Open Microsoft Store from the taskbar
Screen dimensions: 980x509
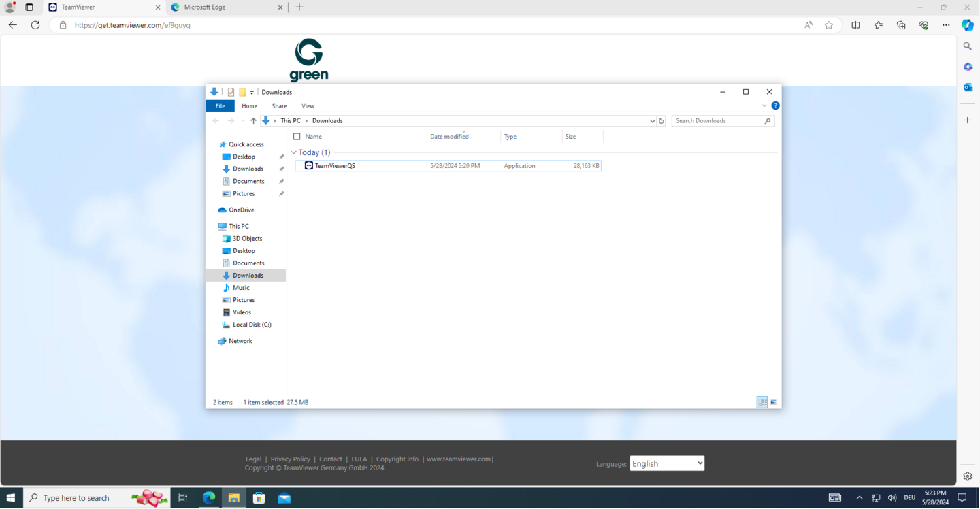[259, 498]
